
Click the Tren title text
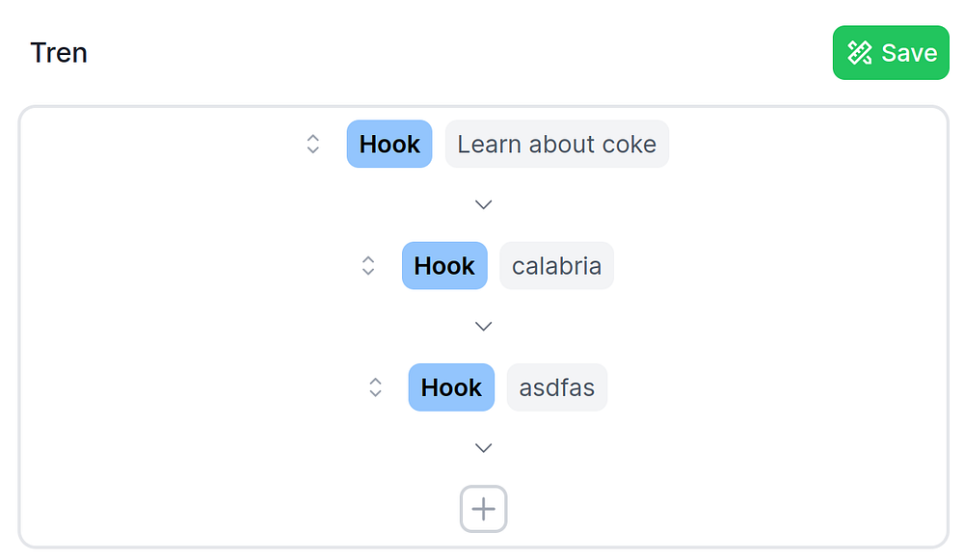pos(59,52)
